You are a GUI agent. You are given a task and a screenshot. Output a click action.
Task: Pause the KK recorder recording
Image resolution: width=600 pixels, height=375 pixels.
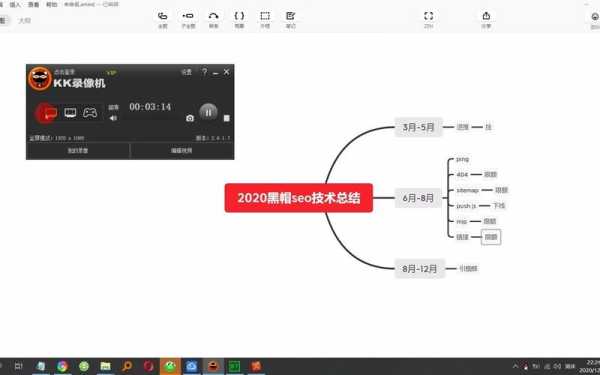tap(209, 112)
